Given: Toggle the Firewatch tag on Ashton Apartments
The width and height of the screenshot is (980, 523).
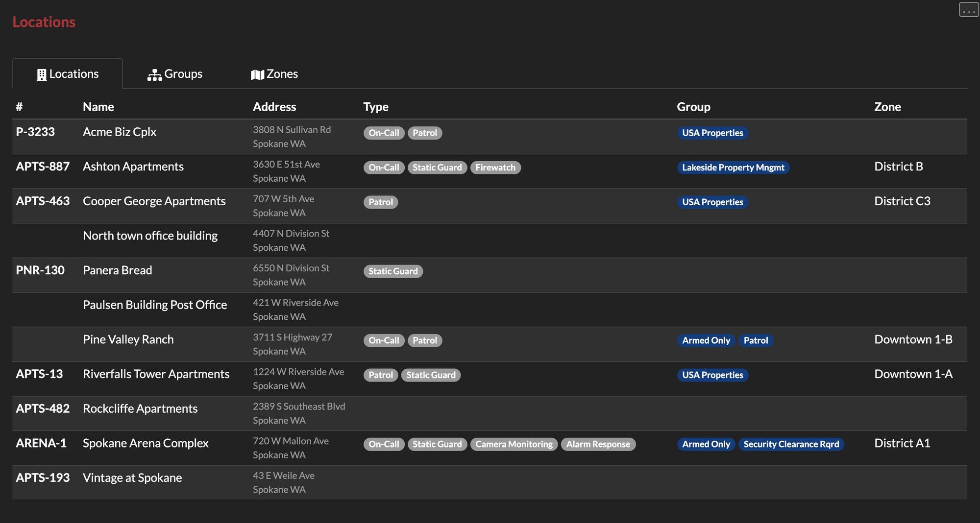Looking at the screenshot, I should coord(496,167).
